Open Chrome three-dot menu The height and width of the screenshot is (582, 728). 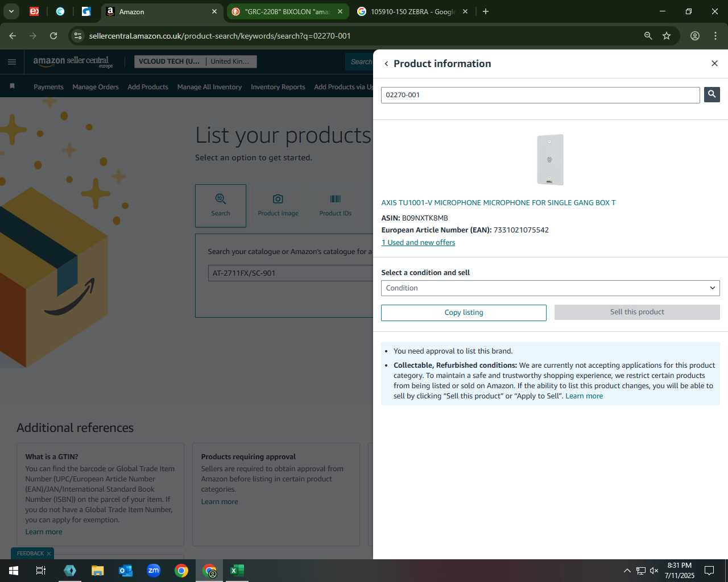(715, 36)
